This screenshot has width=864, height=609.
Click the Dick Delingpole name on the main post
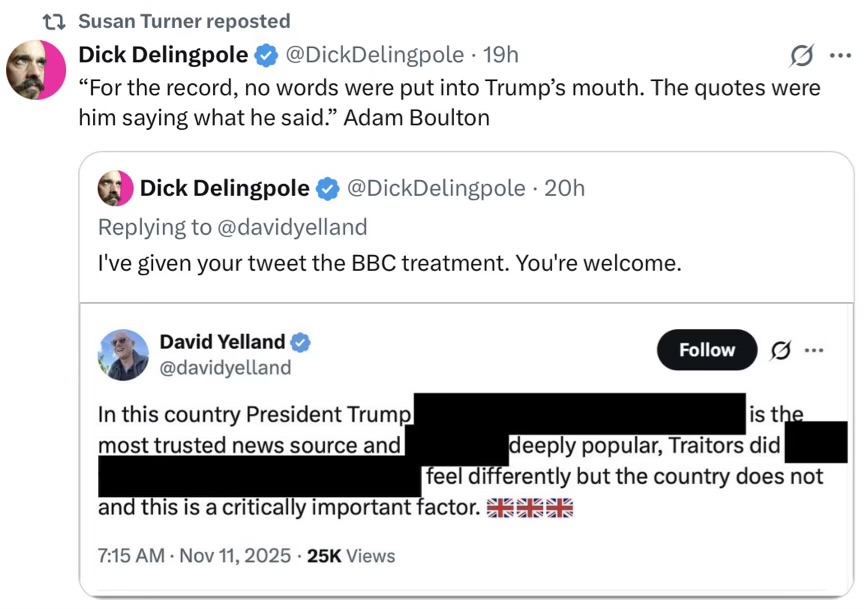click(164, 54)
